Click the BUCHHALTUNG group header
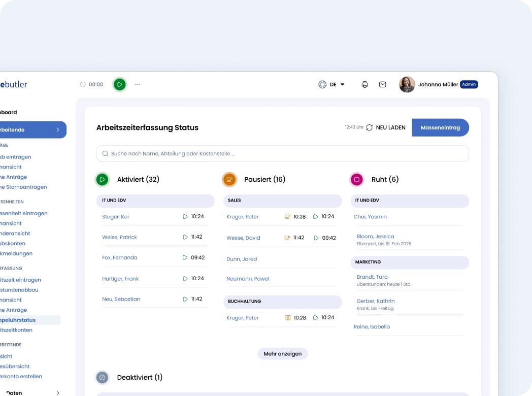 tap(283, 302)
